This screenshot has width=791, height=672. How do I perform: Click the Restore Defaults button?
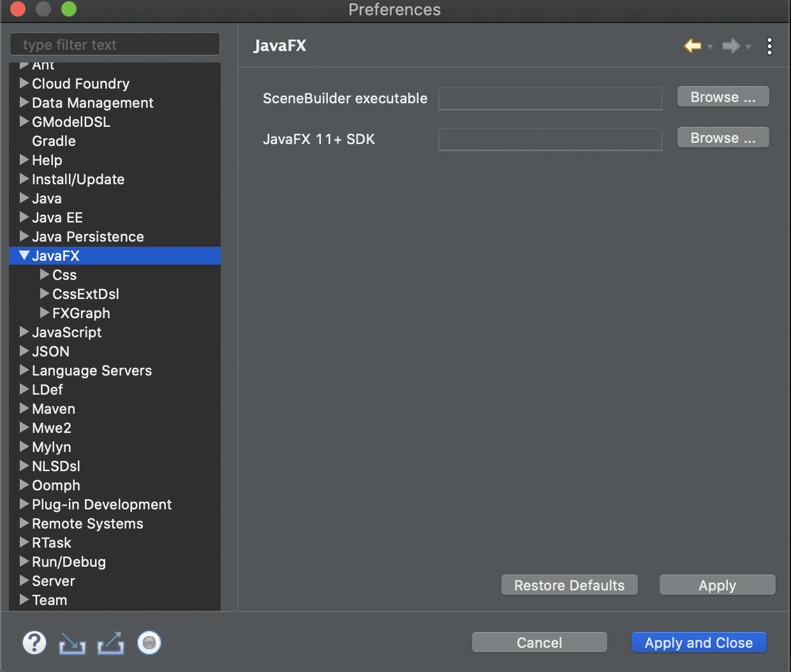click(570, 585)
